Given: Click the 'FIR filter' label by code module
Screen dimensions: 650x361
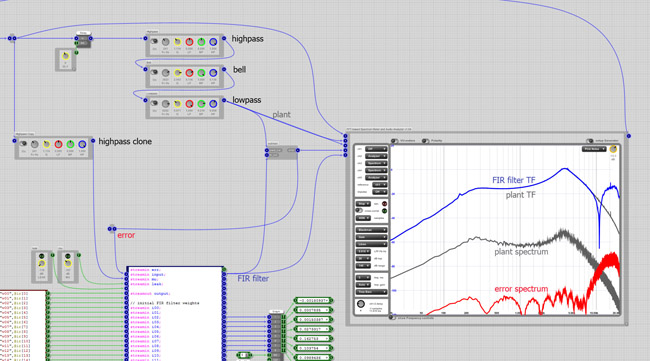Looking at the screenshot, I should tap(253, 279).
